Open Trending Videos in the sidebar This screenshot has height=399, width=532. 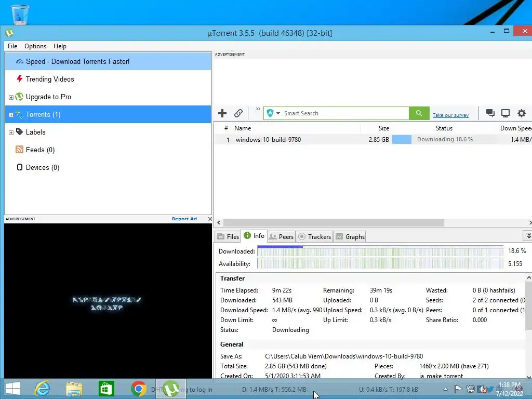[50, 79]
